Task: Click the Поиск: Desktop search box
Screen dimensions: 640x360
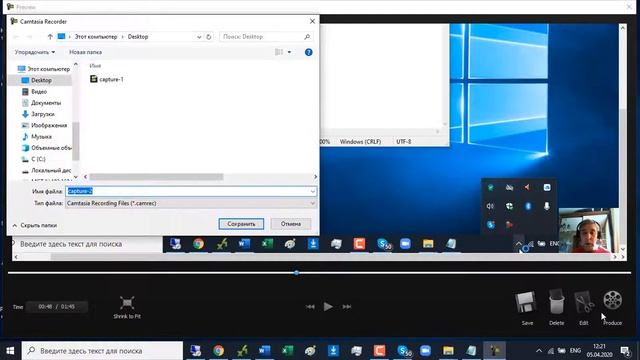Action: pos(266,37)
